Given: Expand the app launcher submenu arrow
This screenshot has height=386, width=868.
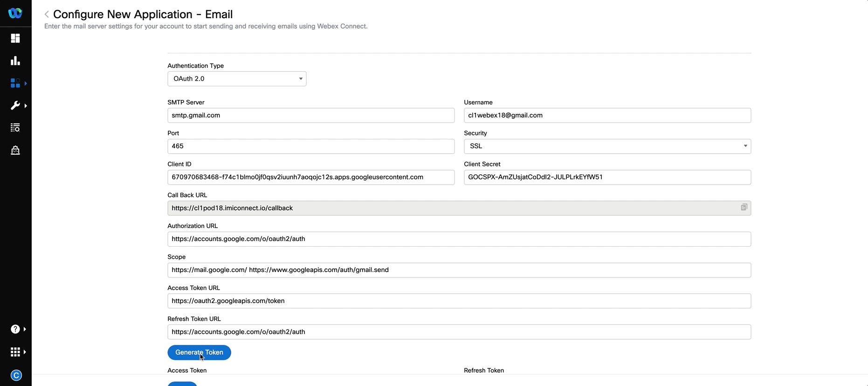Looking at the screenshot, I should click(25, 352).
